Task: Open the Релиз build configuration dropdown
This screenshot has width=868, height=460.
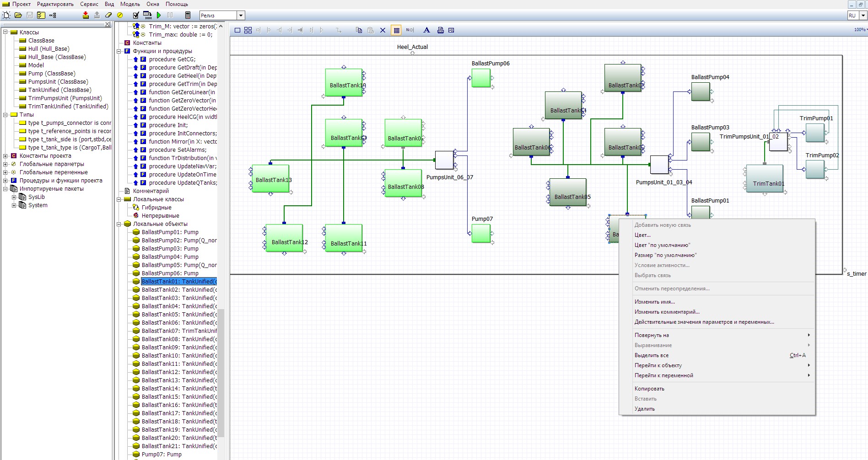Action: pos(241,16)
